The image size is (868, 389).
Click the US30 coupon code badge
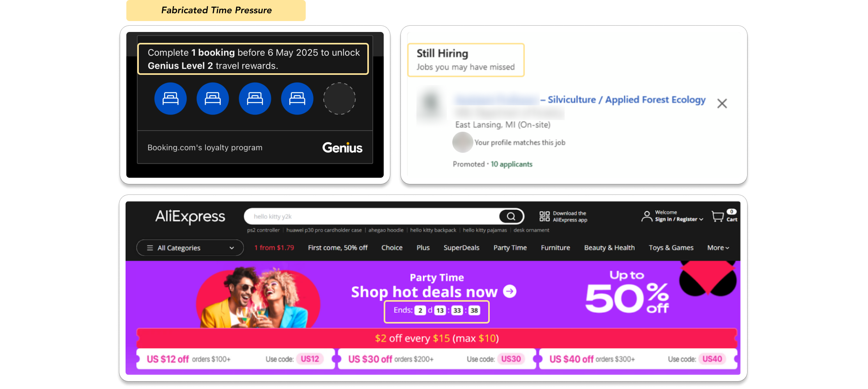[511, 359]
